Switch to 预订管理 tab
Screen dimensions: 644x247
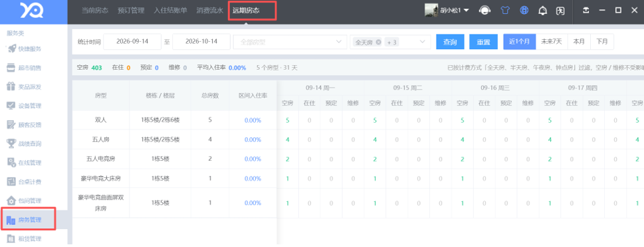pyautogui.click(x=131, y=11)
